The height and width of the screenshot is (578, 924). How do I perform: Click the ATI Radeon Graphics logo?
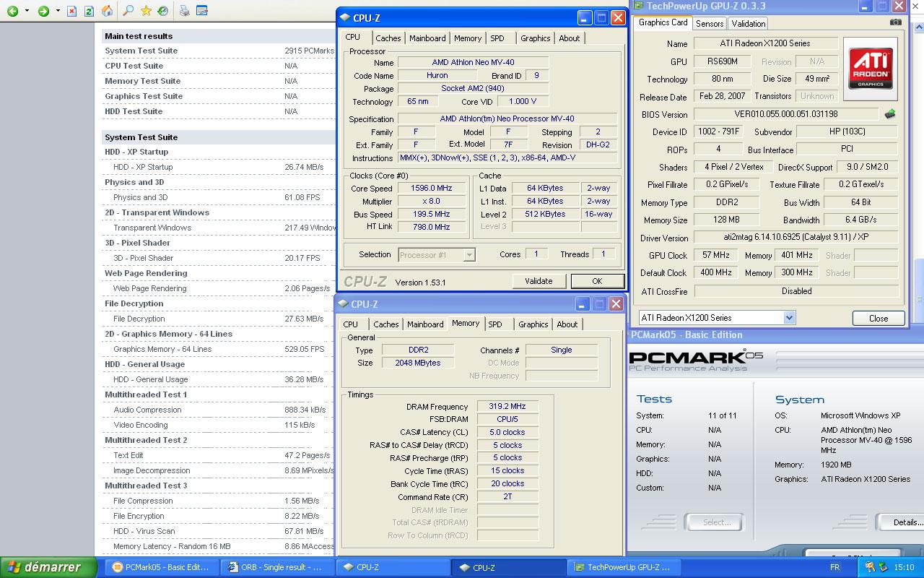pos(870,69)
